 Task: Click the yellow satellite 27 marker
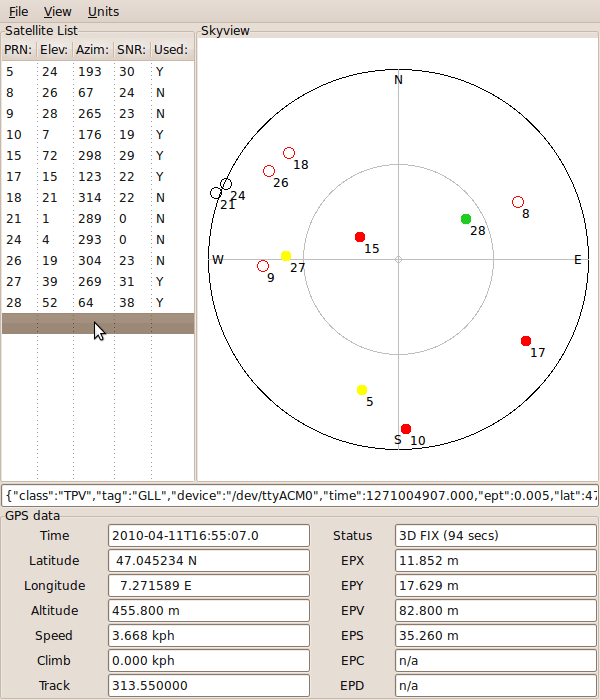pos(286,256)
